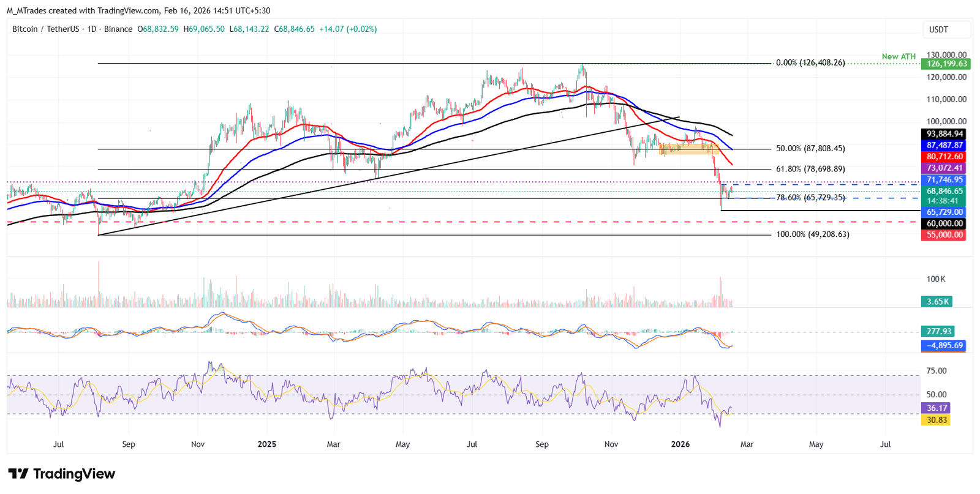Click the 3.65K volume value tag
This screenshot has height=494, width=980.
click(x=937, y=302)
